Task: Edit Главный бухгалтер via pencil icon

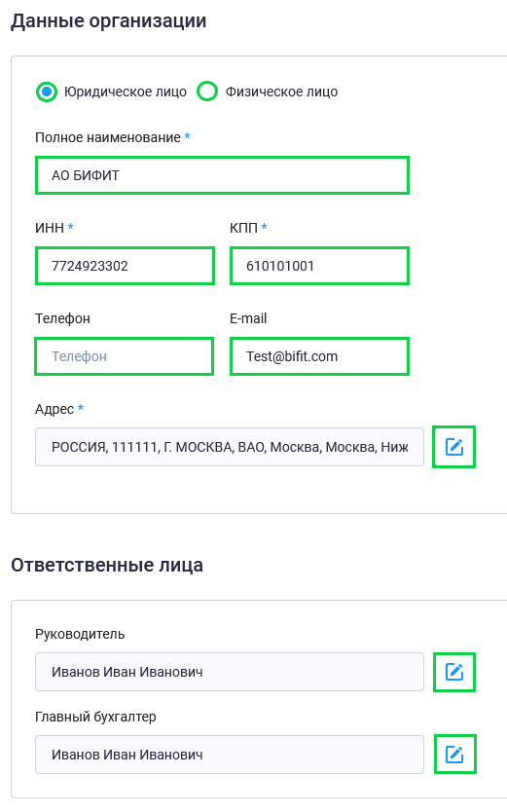Action: pyautogui.click(x=454, y=754)
